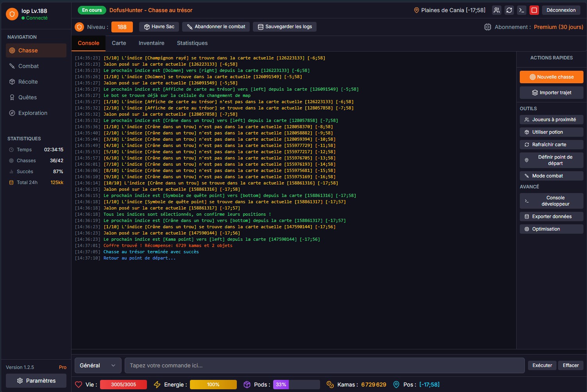
Task: Open the players nearby icon in the header
Action: [496, 10]
